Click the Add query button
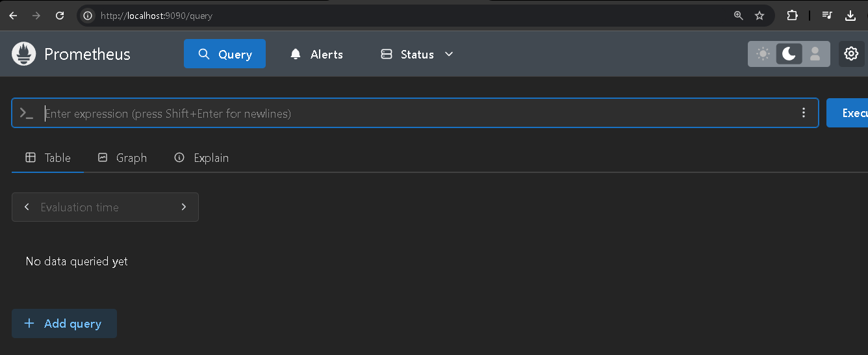Screen dimensions: 868x355 64,323
